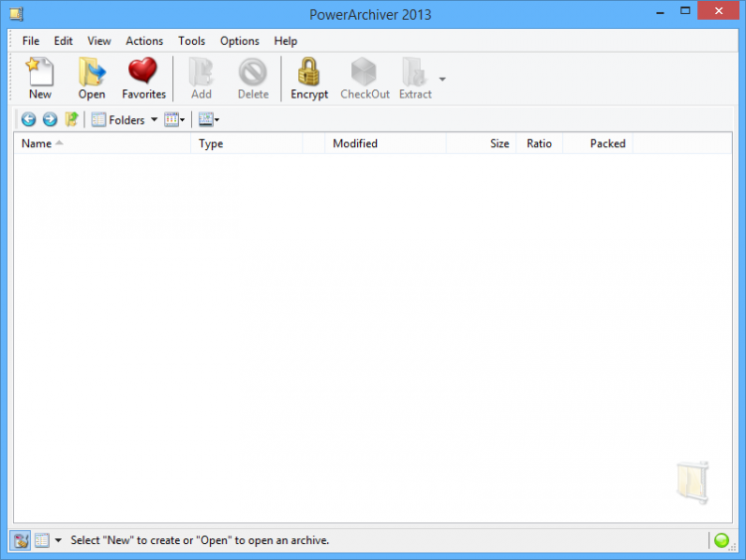Open the Edit menu

[64, 41]
